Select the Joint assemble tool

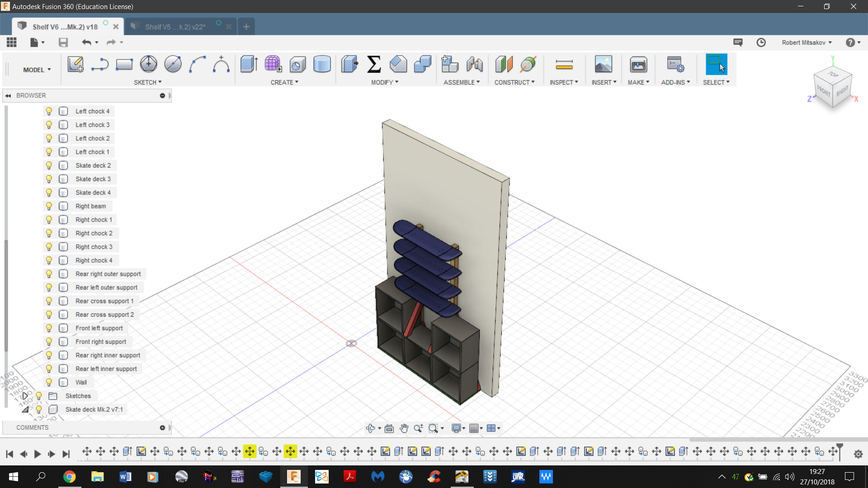(x=474, y=64)
